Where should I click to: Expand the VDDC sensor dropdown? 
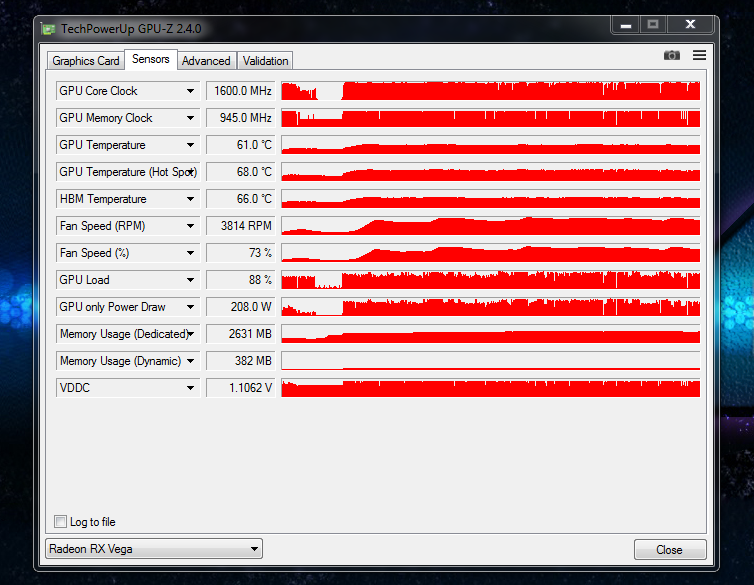pyautogui.click(x=190, y=387)
